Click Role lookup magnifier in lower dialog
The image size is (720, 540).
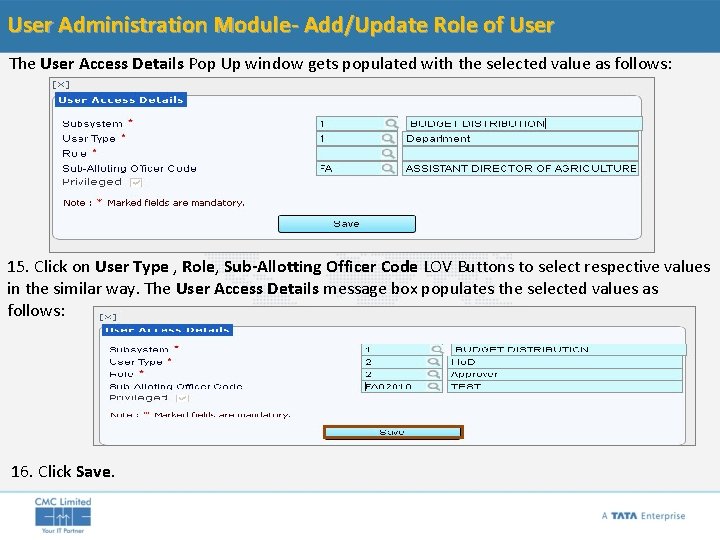(433, 374)
